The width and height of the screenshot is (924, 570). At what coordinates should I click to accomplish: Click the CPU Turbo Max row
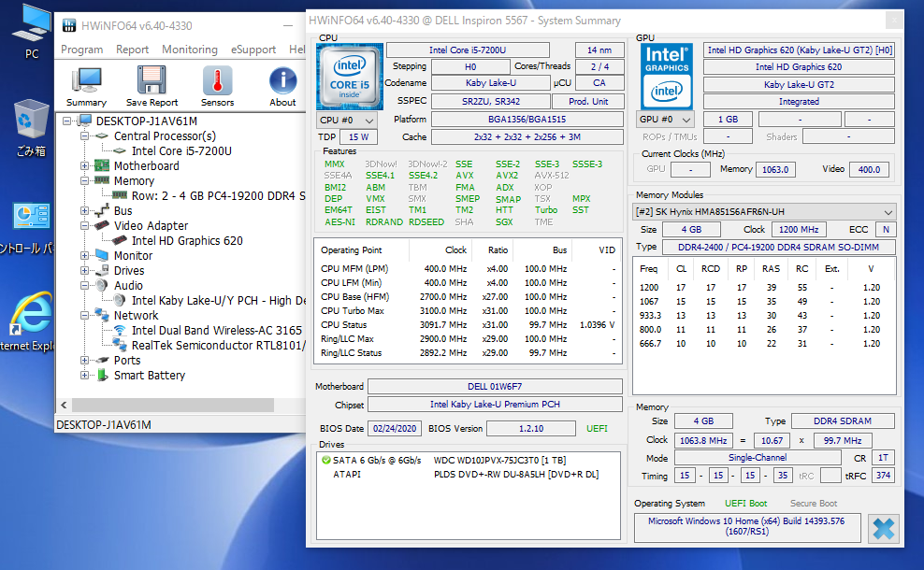tap(468, 311)
